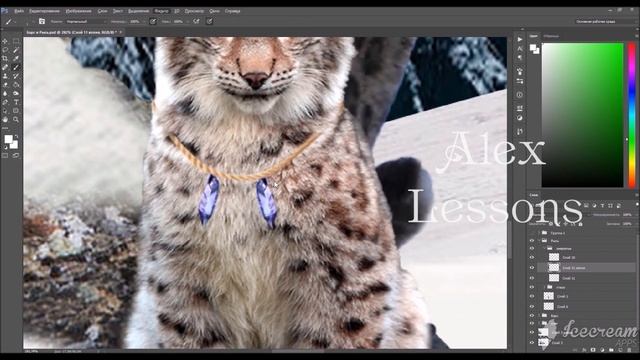Hide the Барс group
This screenshot has width=640, height=360.
coord(532,316)
